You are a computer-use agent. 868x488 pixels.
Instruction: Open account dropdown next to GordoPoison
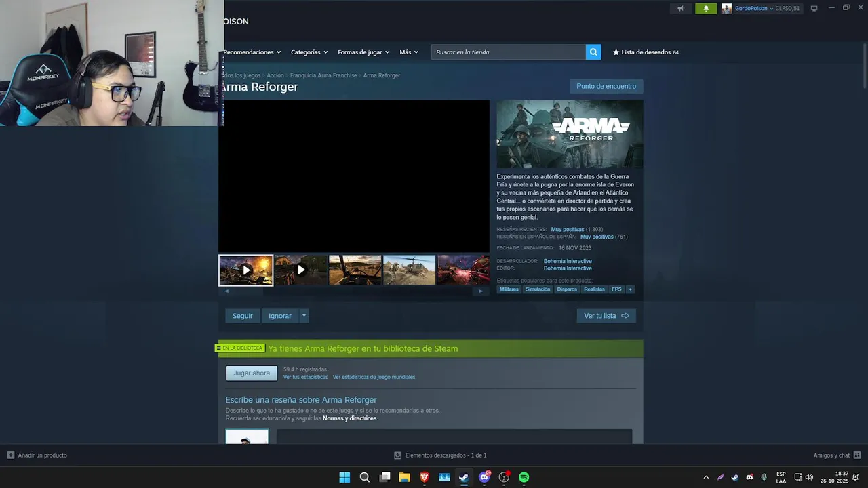pyautogui.click(x=771, y=9)
